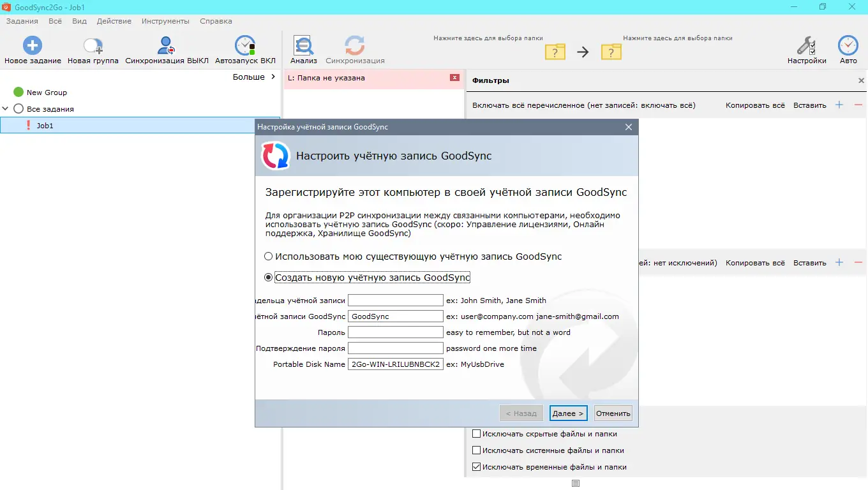Focus the account field containing 'GoodSync'
Image resolution: width=868 pixels, height=490 pixels.
pyautogui.click(x=396, y=316)
